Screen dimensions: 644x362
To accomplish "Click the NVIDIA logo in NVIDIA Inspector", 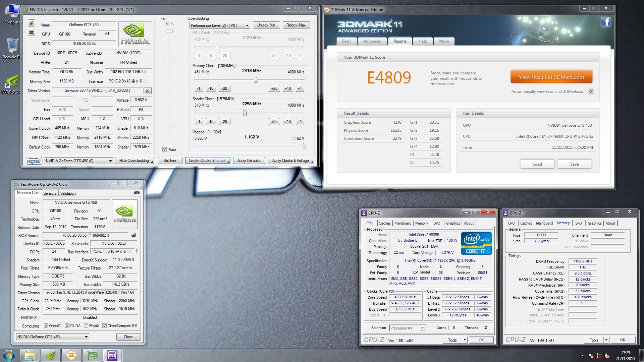I will pyautogui.click(x=136, y=34).
